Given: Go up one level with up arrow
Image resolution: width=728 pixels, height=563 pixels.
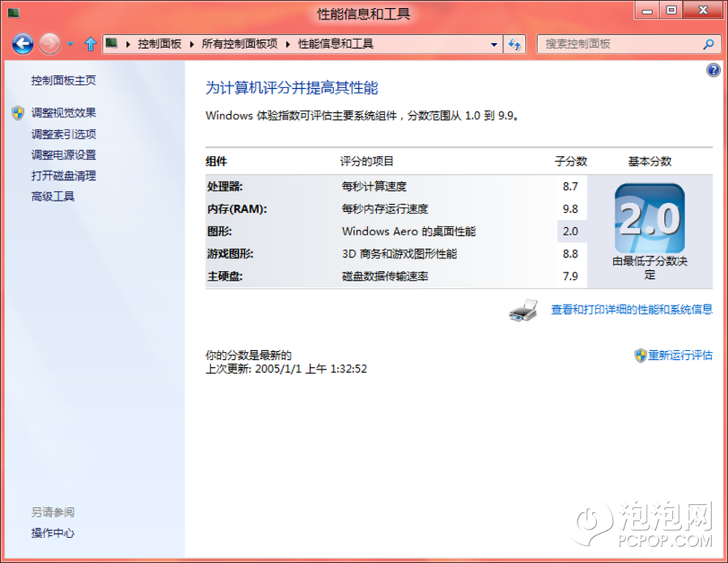Looking at the screenshot, I should (90, 44).
